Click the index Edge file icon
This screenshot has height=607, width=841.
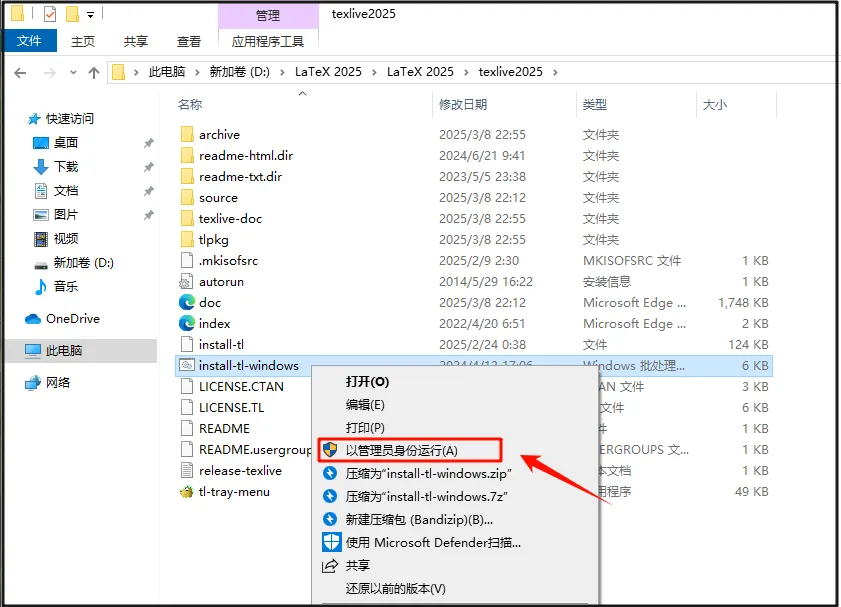187,323
